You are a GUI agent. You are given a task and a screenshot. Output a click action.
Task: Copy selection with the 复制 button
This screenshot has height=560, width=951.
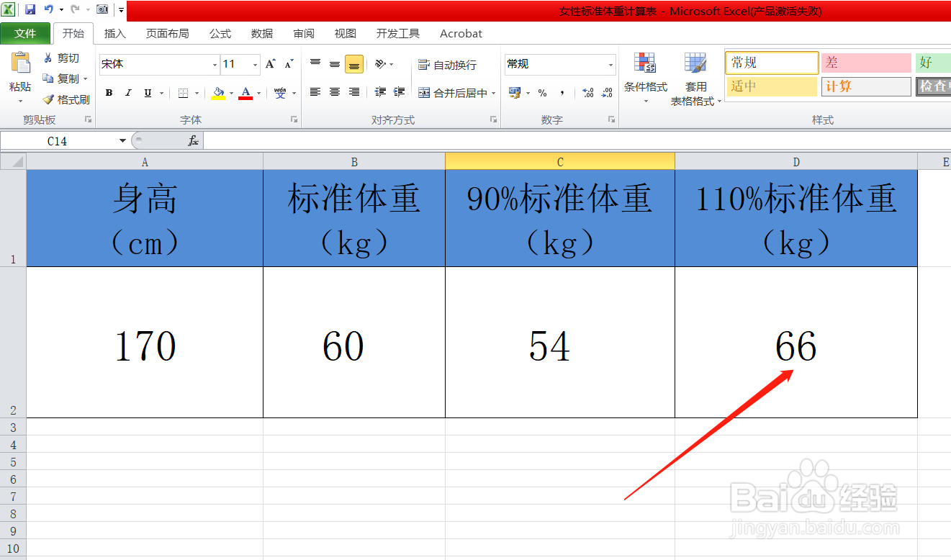tap(63, 78)
